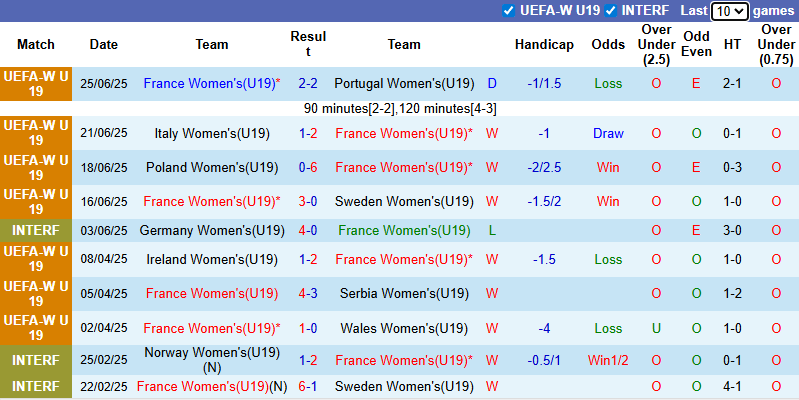Click Serbia Women's(U19) team name
Viewport: 799px width, 400px height.
[404, 293]
